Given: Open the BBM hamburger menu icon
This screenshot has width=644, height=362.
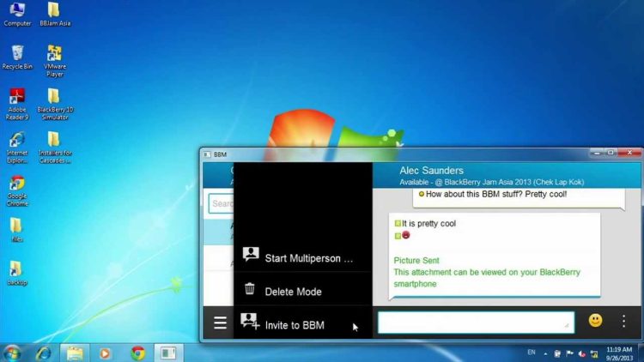Looking at the screenshot, I should tap(220, 323).
